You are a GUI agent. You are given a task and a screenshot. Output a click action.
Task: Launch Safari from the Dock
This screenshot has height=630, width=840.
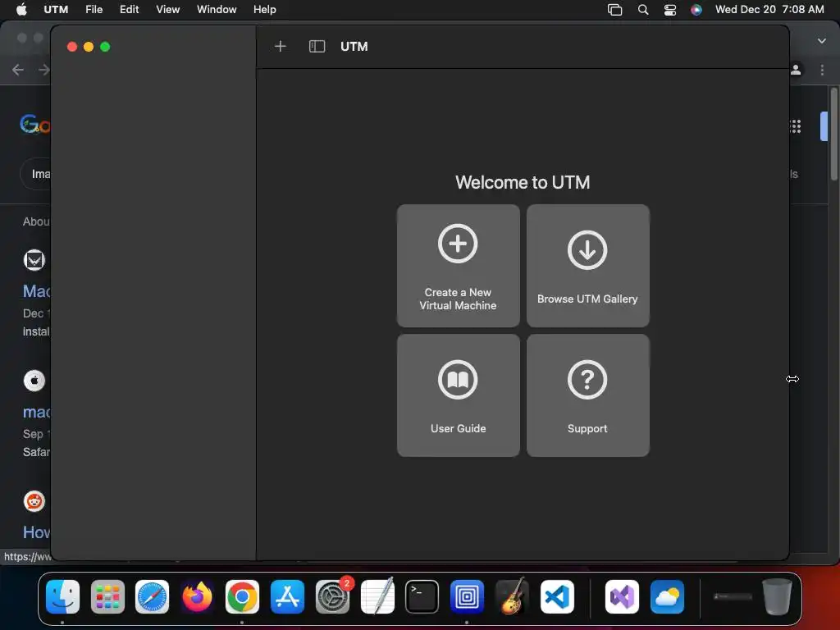pyautogui.click(x=152, y=596)
